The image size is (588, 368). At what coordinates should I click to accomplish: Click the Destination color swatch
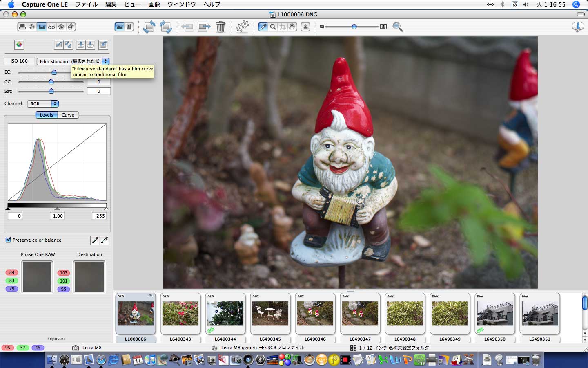tap(89, 277)
